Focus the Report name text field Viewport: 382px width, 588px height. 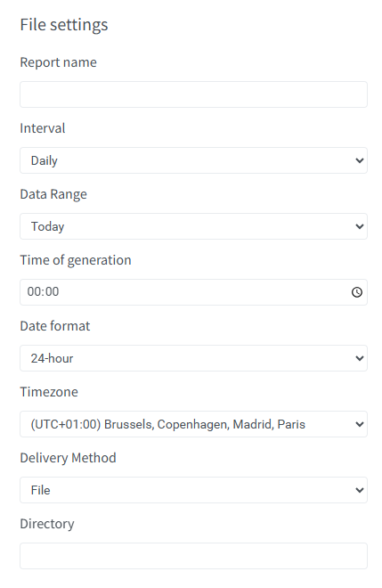[193, 94]
